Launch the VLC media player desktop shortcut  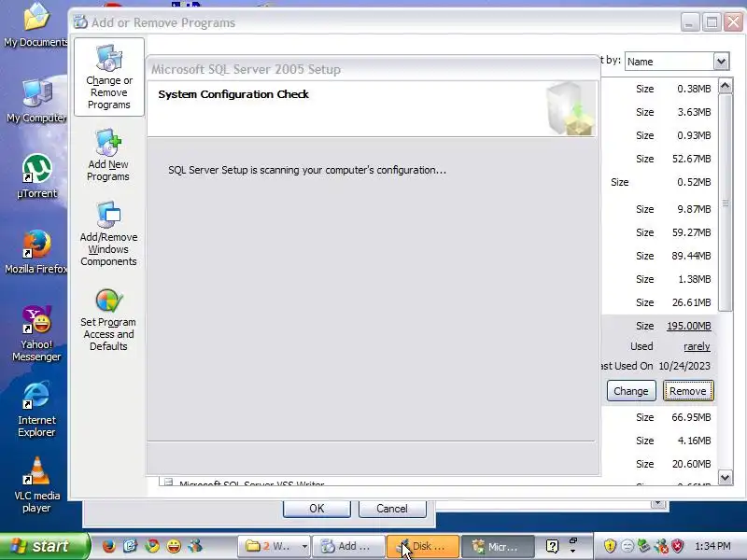(x=36, y=484)
